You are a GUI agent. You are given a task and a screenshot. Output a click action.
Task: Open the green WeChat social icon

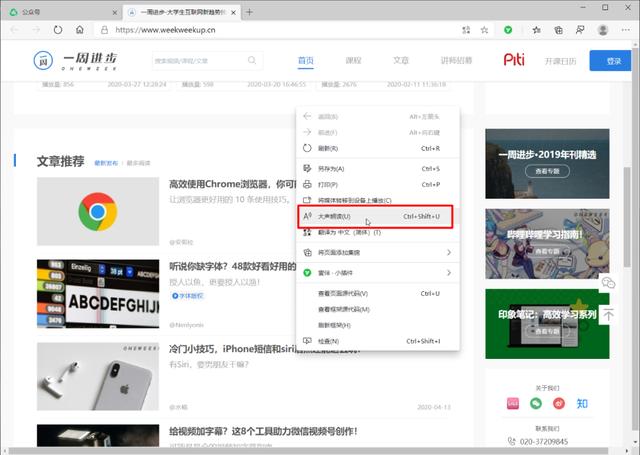536,404
